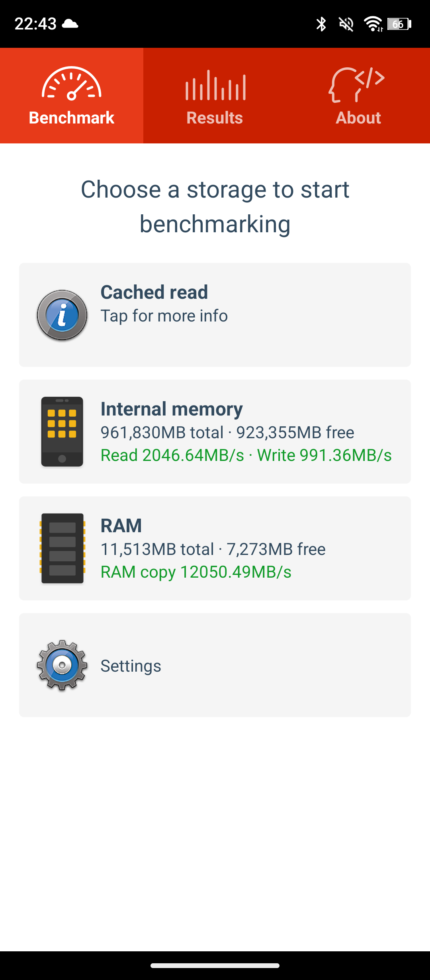The image size is (430, 980).
Task: Tap 'Tap for more info' text
Action: point(164,316)
